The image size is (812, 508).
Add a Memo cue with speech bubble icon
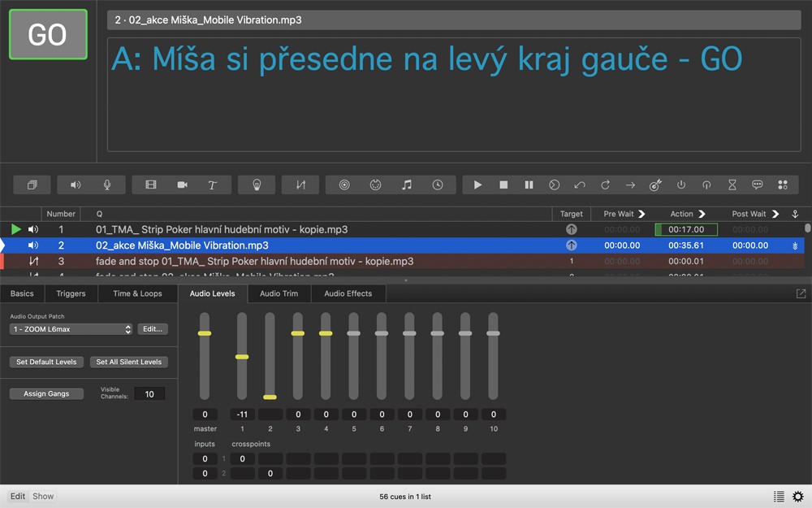click(757, 185)
